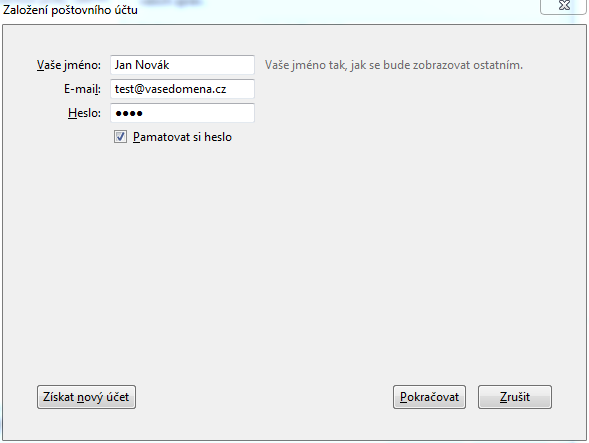The image size is (589, 443).
Task: Click the word test before the @ sign
Action: tap(124, 89)
